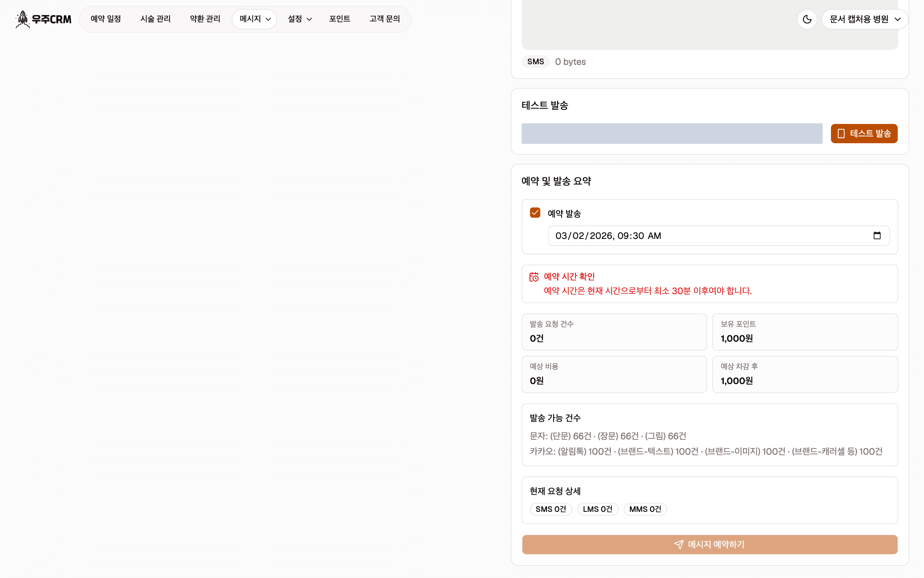Click the 발송 요청 건수 card
This screenshot has height=578, width=924.
(614, 332)
